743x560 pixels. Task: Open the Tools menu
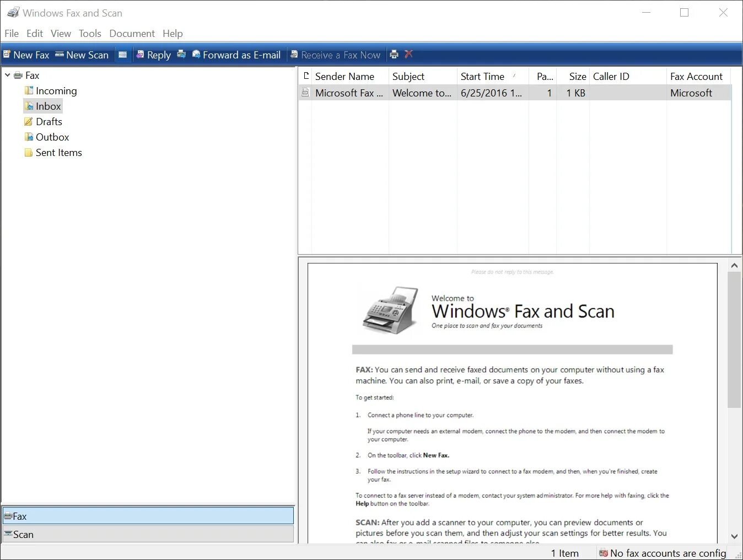[x=90, y=33]
